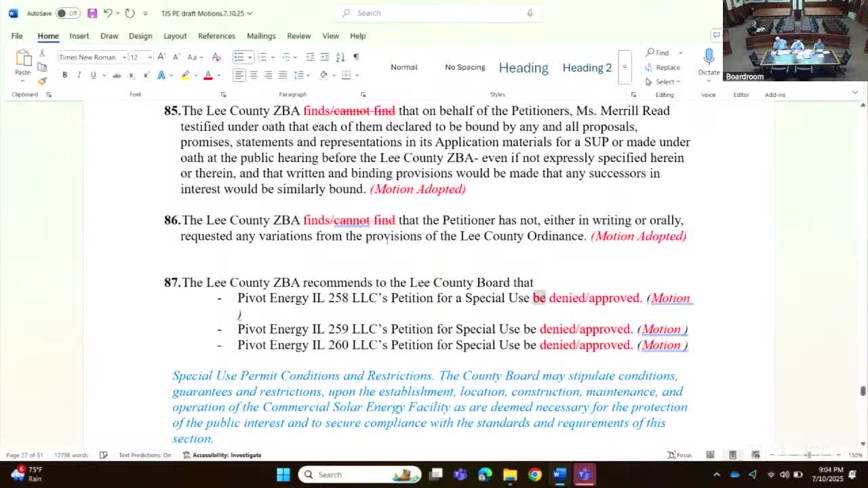Switch to the View tab
Viewport: 868px width, 488px height.
click(x=330, y=36)
